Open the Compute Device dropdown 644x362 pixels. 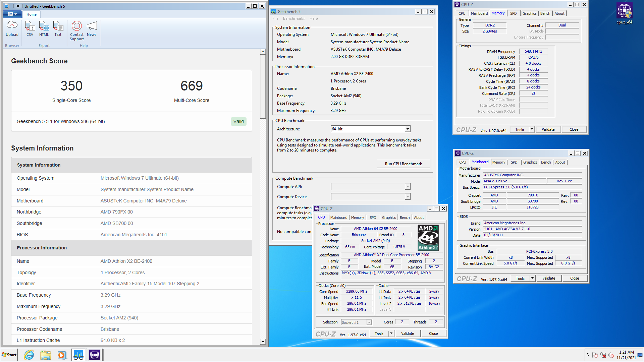[371, 197]
